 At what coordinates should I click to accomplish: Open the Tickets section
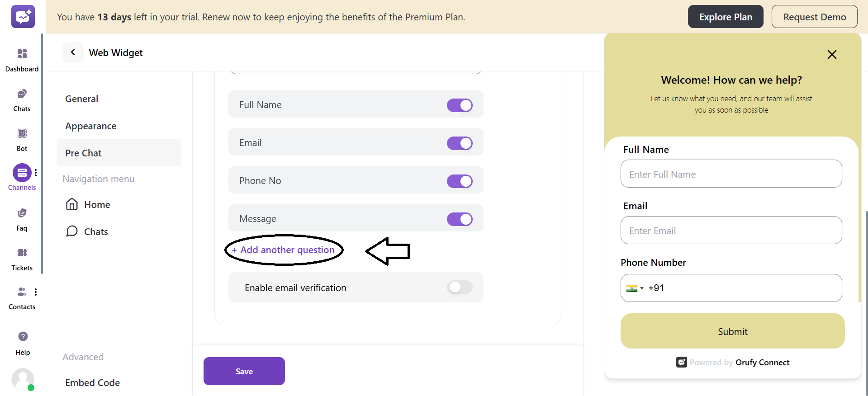tap(22, 257)
